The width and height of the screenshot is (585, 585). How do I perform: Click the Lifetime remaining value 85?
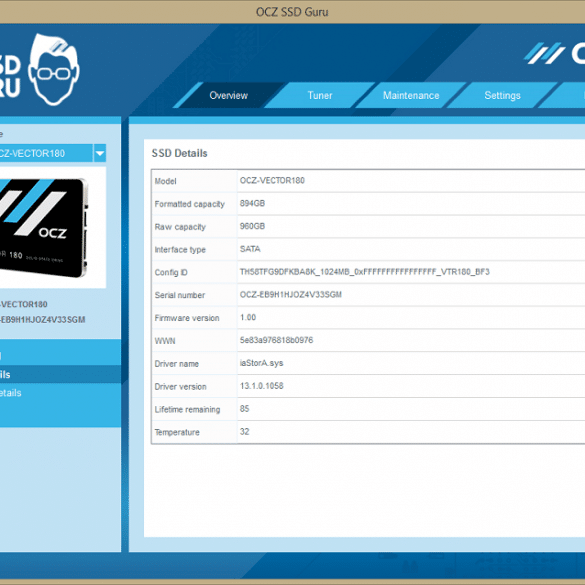244,409
